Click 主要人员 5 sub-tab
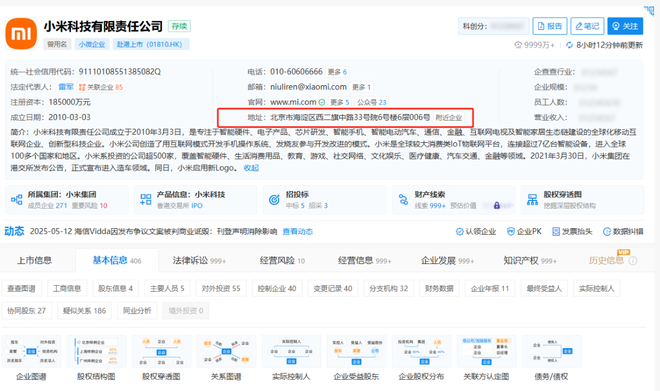 point(167,288)
